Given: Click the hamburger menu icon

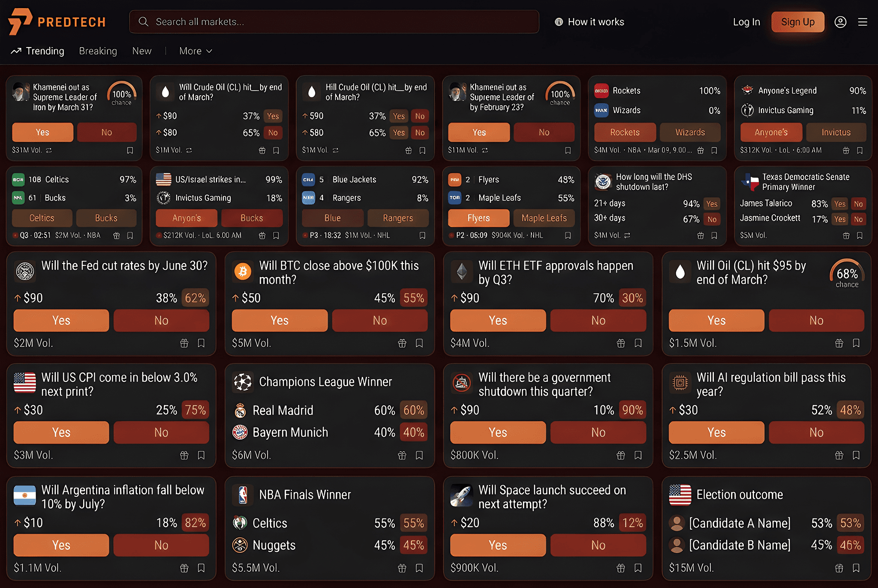Looking at the screenshot, I should click(x=863, y=21).
